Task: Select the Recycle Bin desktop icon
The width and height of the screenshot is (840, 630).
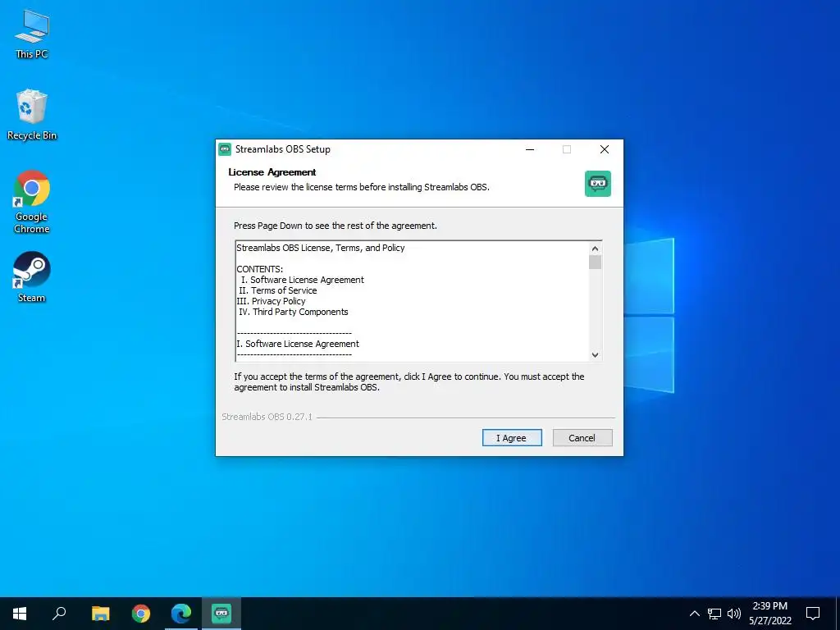Action: click(x=32, y=115)
